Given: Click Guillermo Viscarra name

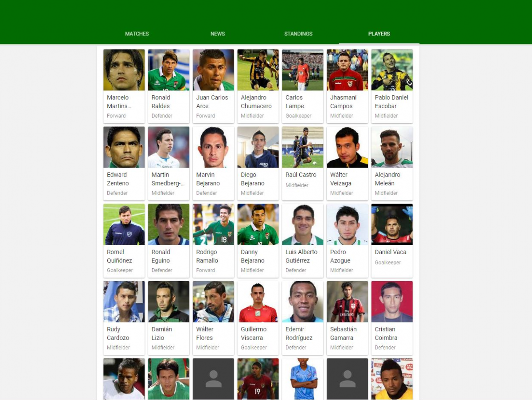Looking at the screenshot, I should click(254, 333).
